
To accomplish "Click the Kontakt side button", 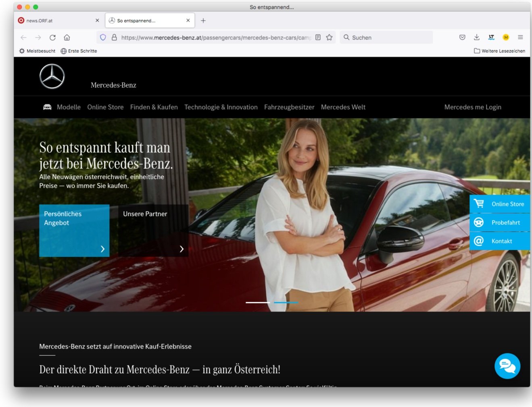I will [x=500, y=241].
